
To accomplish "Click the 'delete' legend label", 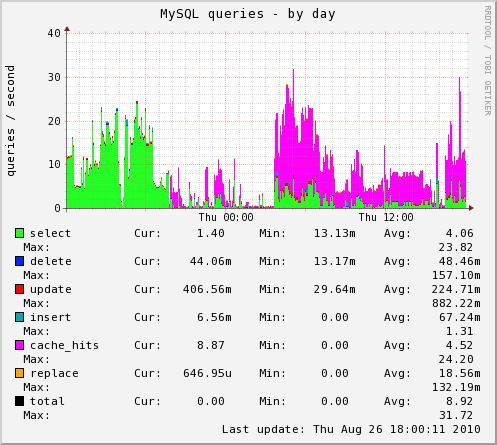I will pos(51,261).
